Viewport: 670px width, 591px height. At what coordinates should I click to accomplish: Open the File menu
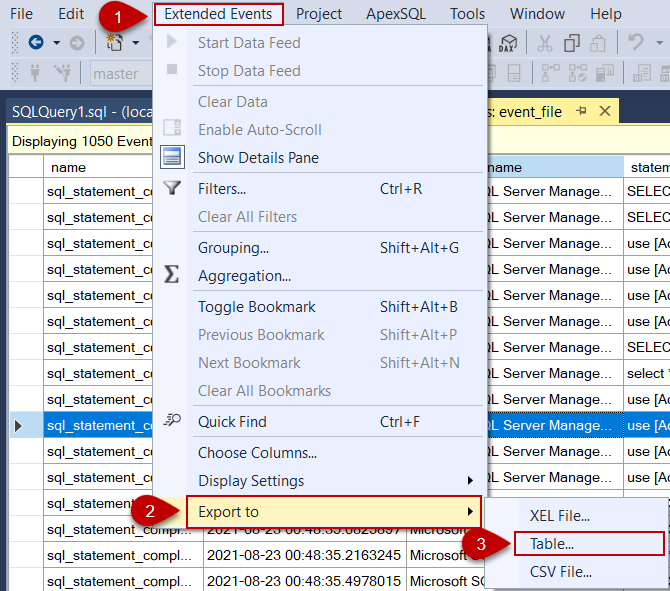pos(21,14)
